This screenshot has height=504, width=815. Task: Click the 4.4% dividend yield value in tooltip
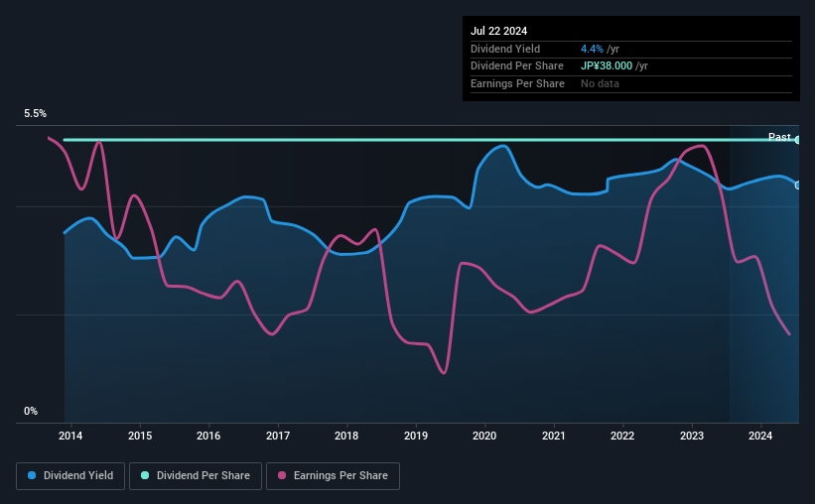592,49
